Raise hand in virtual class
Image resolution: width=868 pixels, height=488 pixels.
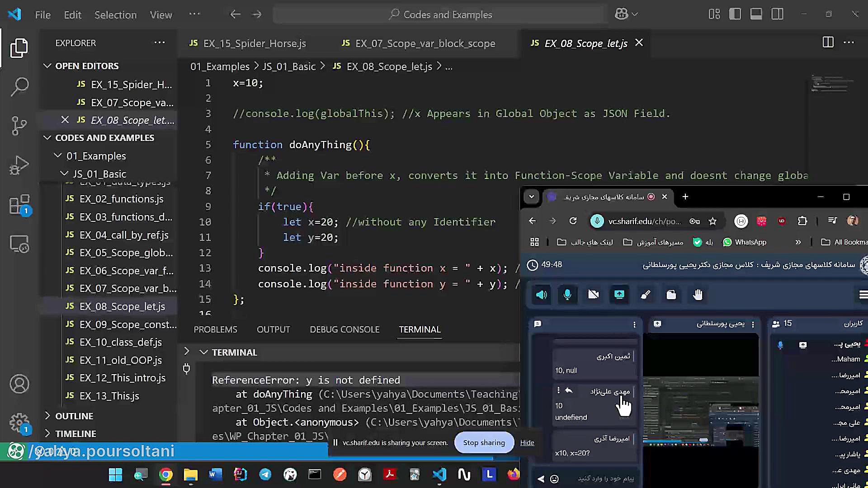(x=698, y=295)
